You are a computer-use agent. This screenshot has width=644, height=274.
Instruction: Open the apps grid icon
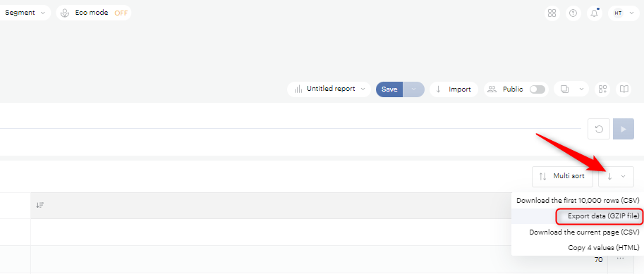(x=552, y=13)
